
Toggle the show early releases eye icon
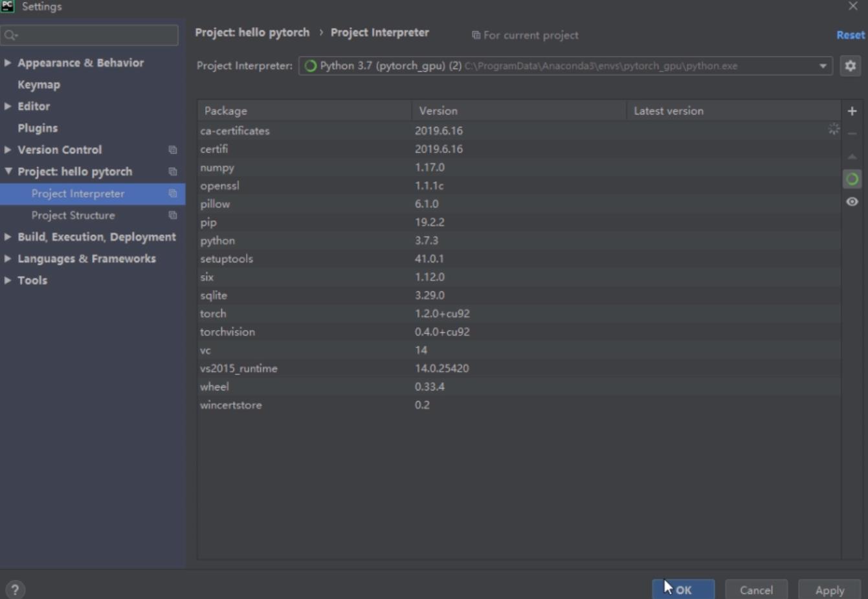pos(852,202)
